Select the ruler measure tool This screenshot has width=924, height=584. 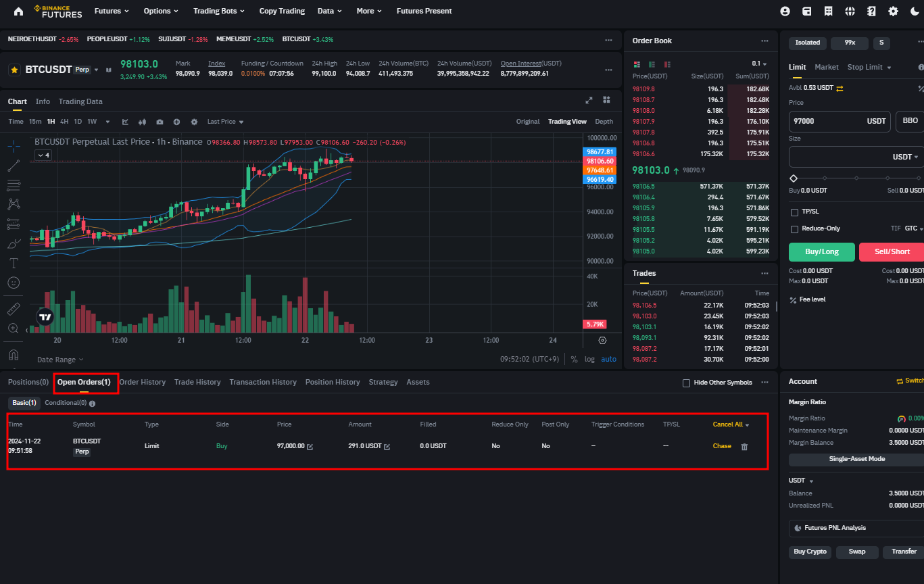point(14,310)
